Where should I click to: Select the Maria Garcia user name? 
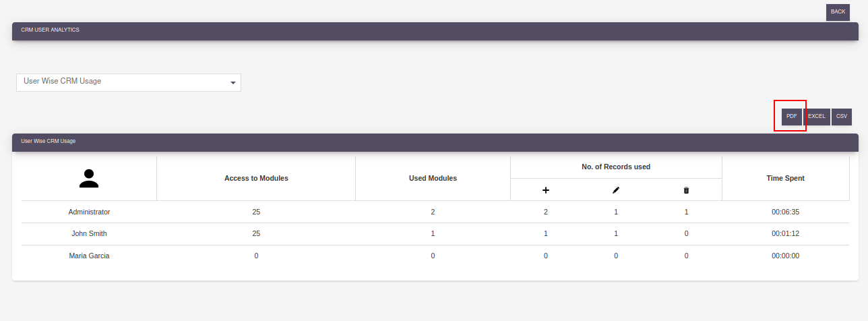click(x=89, y=256)
